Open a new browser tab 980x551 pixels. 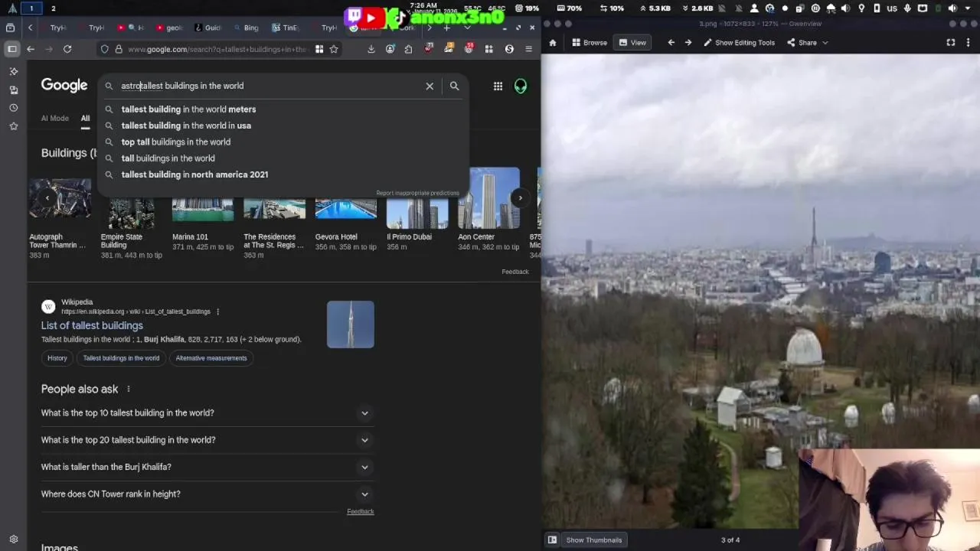[446, 28]
